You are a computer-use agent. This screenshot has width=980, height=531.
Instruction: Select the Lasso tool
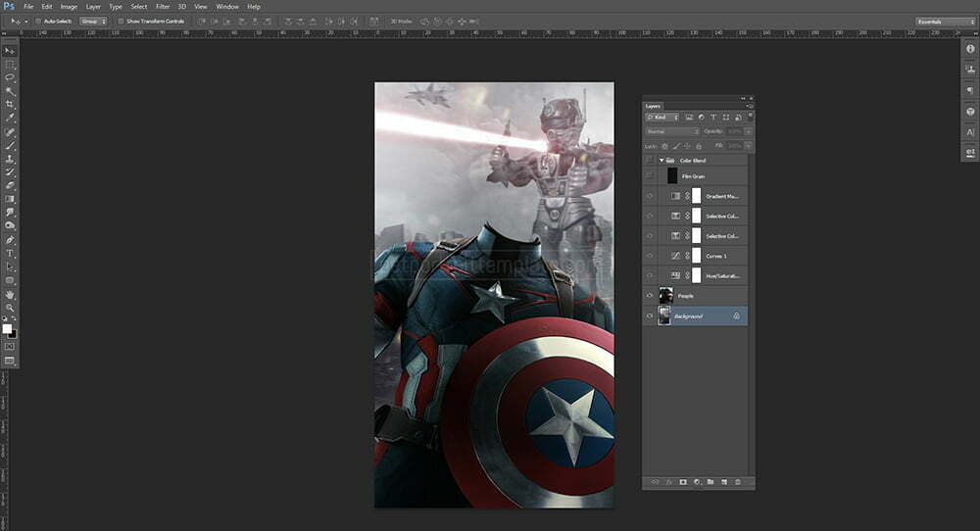tap(10, 76)
